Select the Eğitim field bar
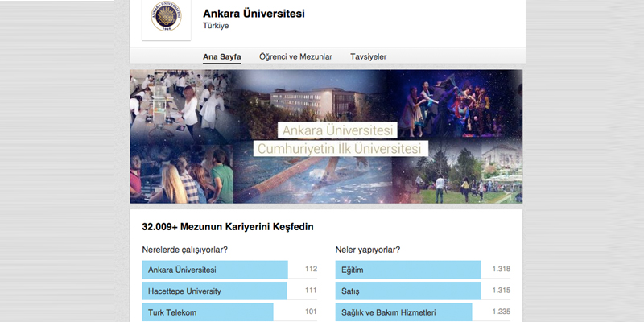Image resolution: width=644 pixels, height=322 pixels. click(408, 270)
